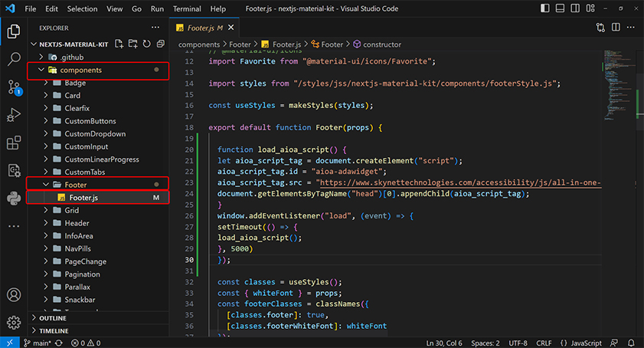Screen dimensions: 644x348
Task: Expand the Badge folder
Action: coord(46,83)
